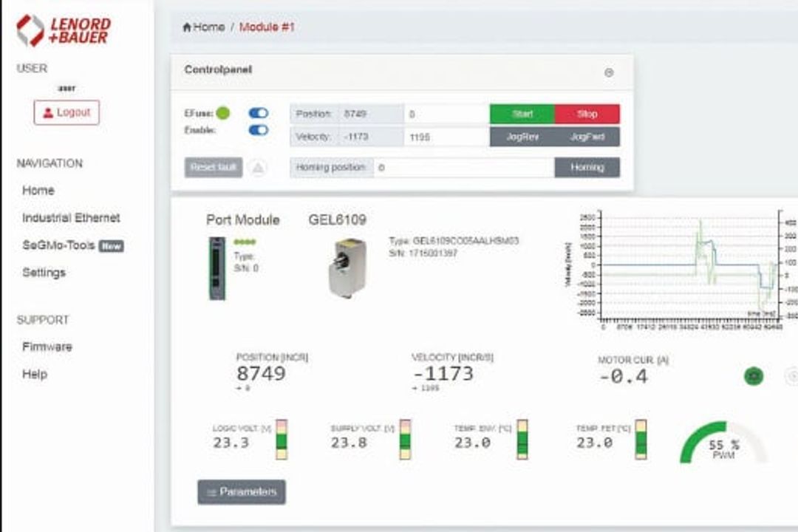Click the velocity chart graph

[682, 271]
